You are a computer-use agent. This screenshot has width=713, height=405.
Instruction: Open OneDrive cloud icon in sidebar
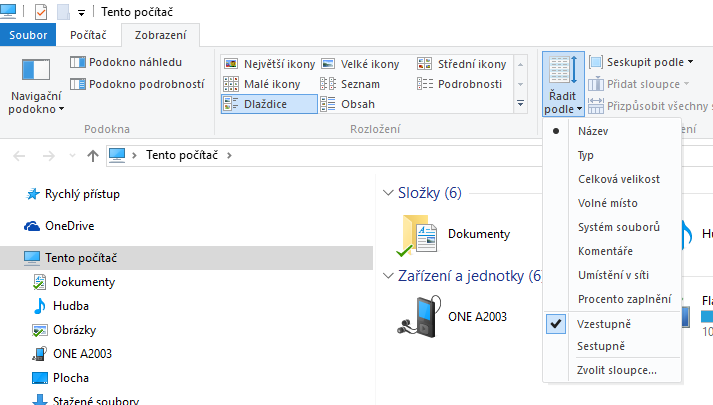32,226
